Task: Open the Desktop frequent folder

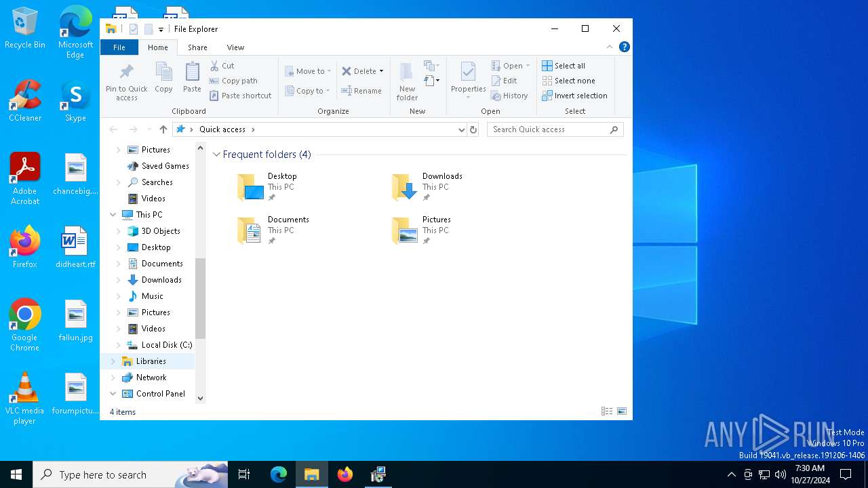Action: tap(268, 187)
